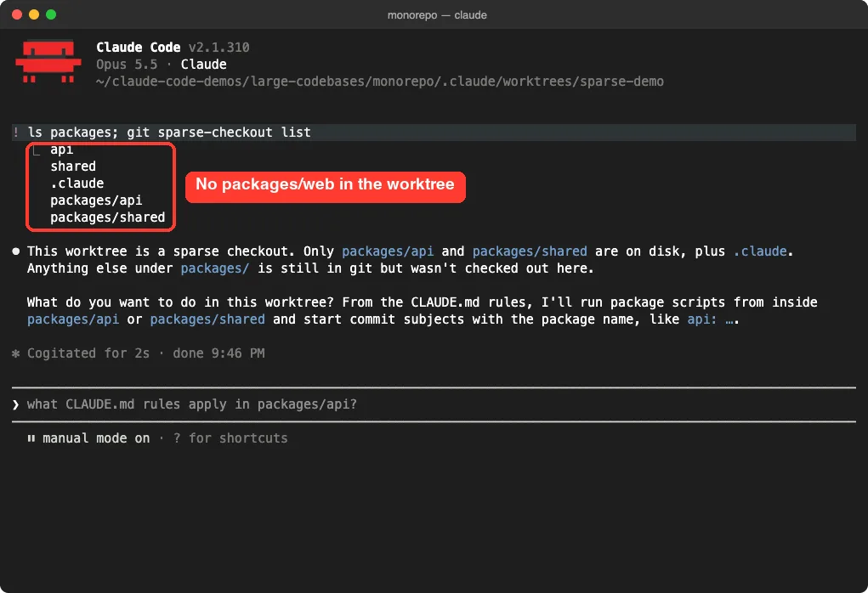Click the 'shared' output line
Screen dimensions: 868x593
[x=73, y=167]
